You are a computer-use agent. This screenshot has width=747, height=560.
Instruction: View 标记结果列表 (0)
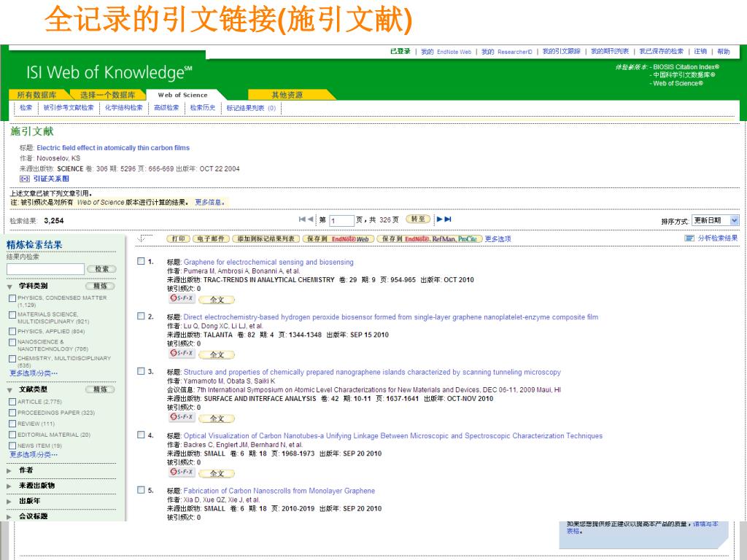click(x=251, y=108)
